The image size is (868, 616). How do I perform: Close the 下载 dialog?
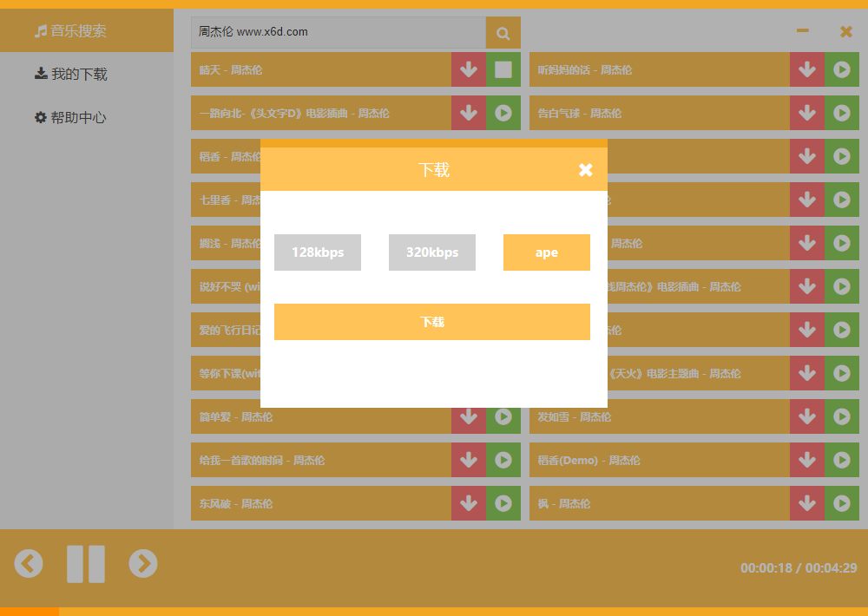click(x=586, y=170)
